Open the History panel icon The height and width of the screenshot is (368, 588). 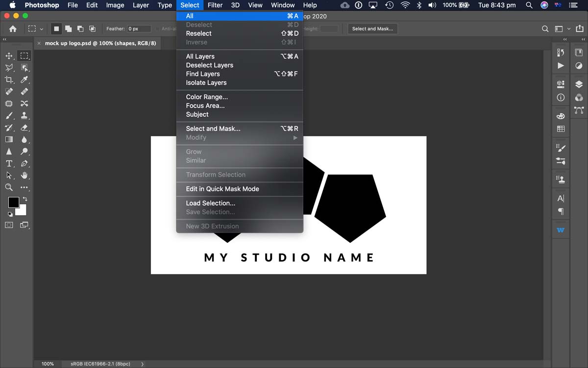pos(561,53)
